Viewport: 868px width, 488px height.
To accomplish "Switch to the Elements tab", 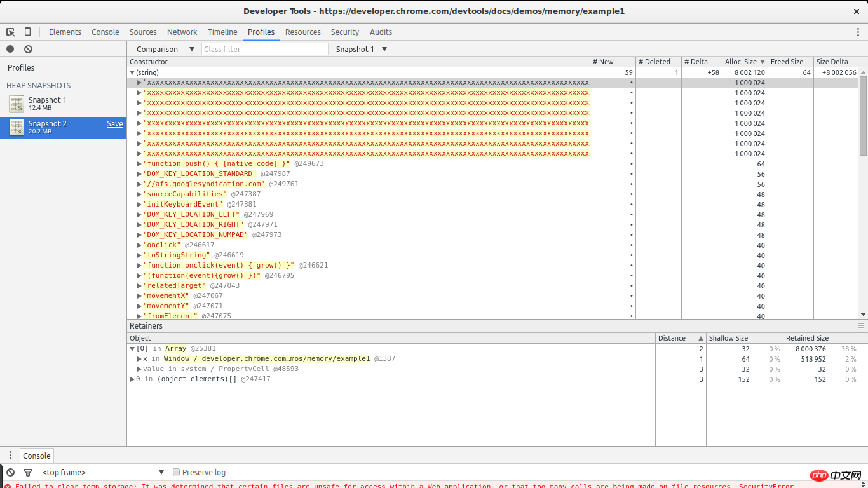I will [x=65, y=32].
